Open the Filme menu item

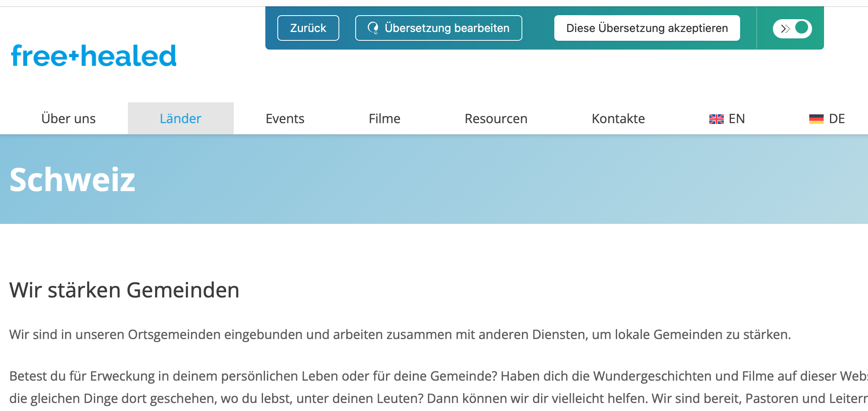pos(384,118)
